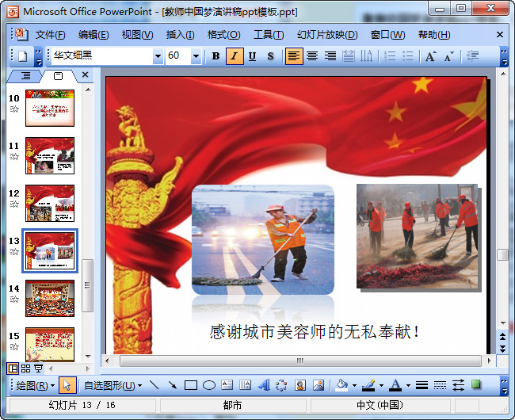The image size is (515, 420).
Task: Click the vertical text direction icon
Action: (x=366, y=56)
